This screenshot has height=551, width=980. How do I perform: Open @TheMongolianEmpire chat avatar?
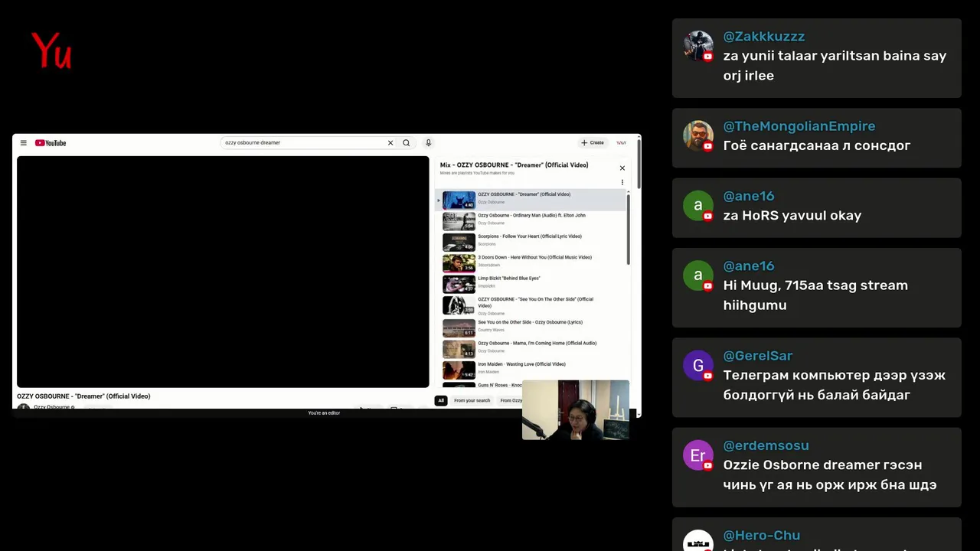pyautogui.click(x=698, y=135)
